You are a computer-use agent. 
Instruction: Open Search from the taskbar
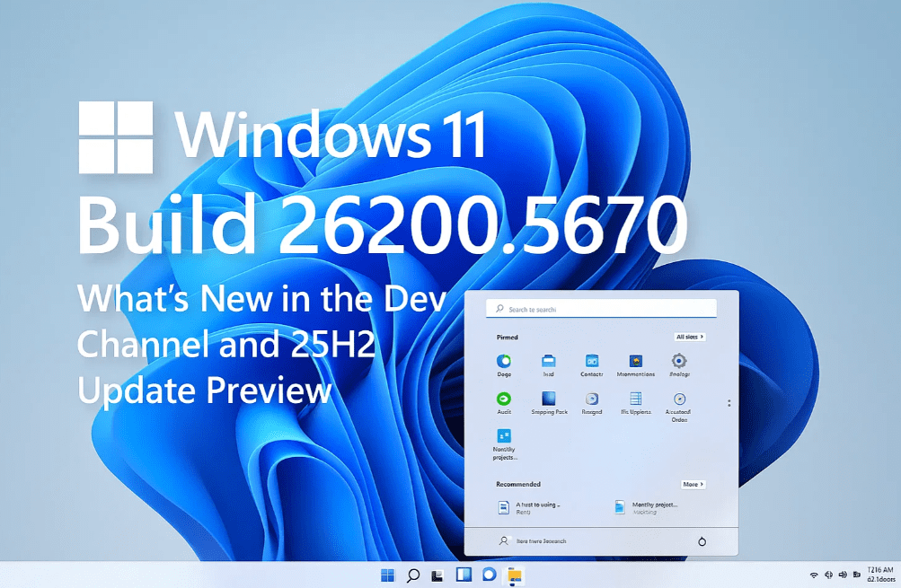pyautogui.click(x=412, y=576)
